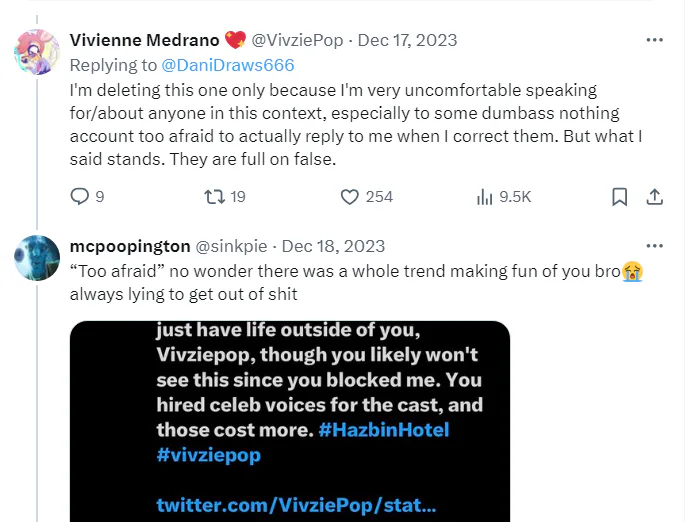Bookmark Vivienne Medrano's tweet
The height and width of the screenshot is (522, 697).
pyautogui.click(x=619, y=197)
